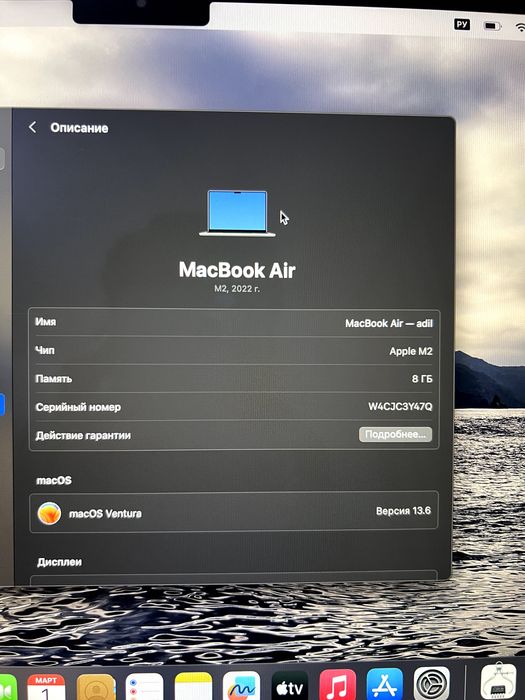The width and height of the screenshot is (525, 700).
Task: Click the РУ input source menu
Action: coord(462,24)
